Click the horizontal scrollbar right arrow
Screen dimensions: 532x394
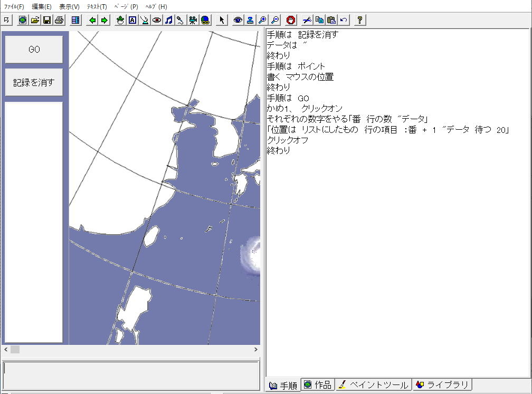[x=256, y=349]
